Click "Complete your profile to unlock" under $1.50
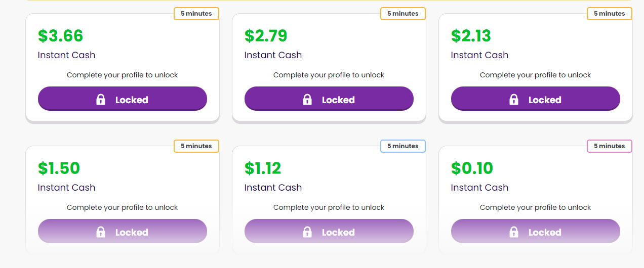This screenshot has height=268, width=644. pos(122,207)
